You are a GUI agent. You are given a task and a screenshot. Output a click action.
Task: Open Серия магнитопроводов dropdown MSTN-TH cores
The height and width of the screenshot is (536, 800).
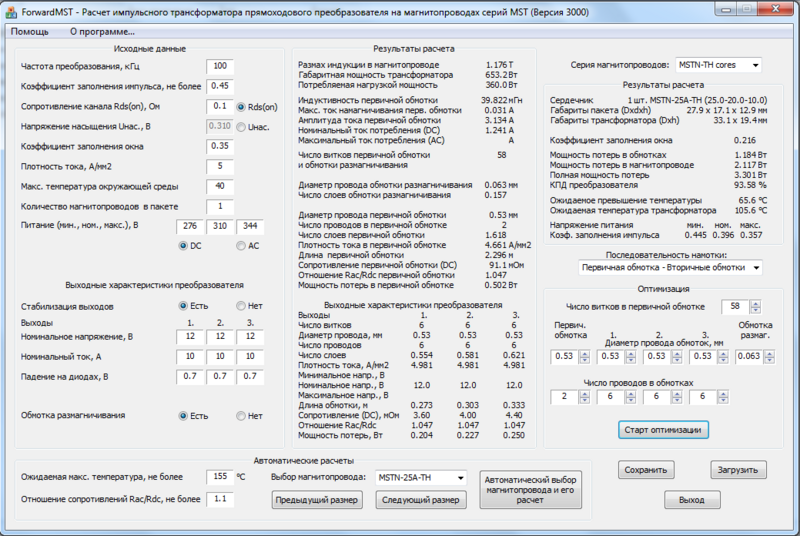[718, 65]
